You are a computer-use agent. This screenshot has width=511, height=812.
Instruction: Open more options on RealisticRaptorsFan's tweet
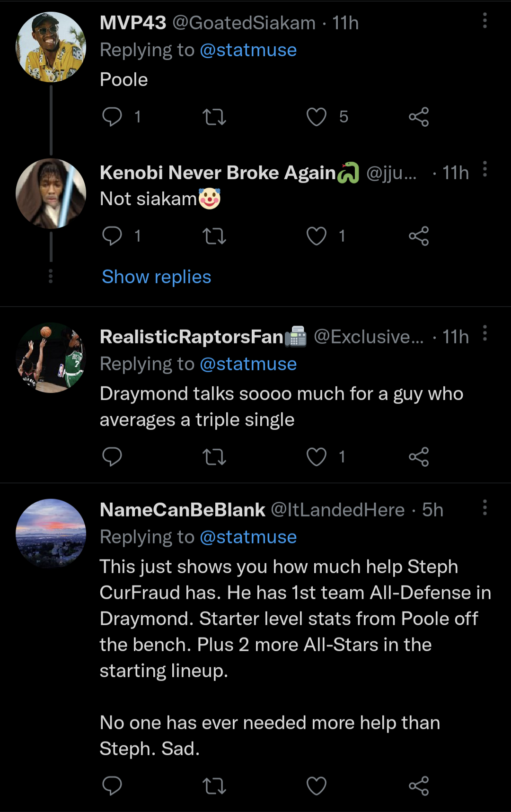(x=485, y=333)
